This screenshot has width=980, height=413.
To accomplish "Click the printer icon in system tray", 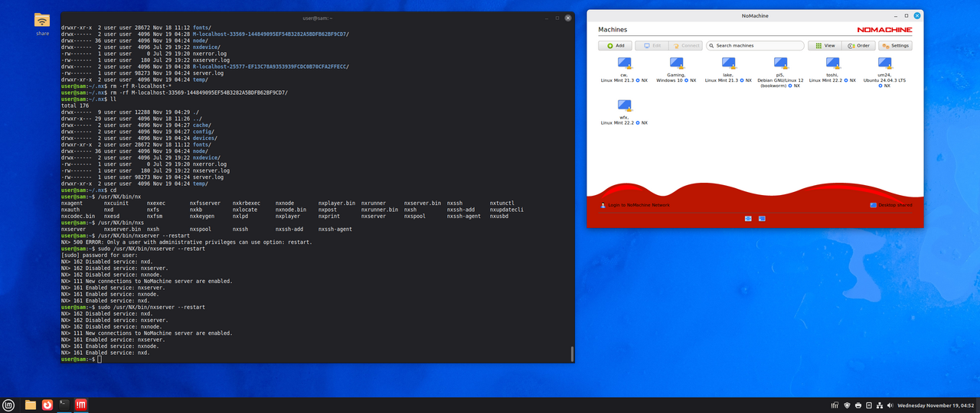I will click(858, 405).
